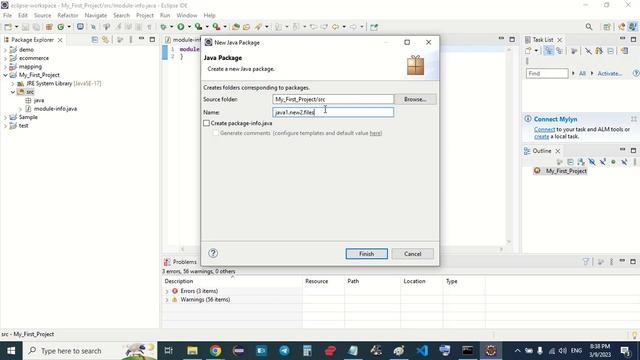The image size is (640, 360).
Task: Open the Project menu
Action: coord(144,15)
